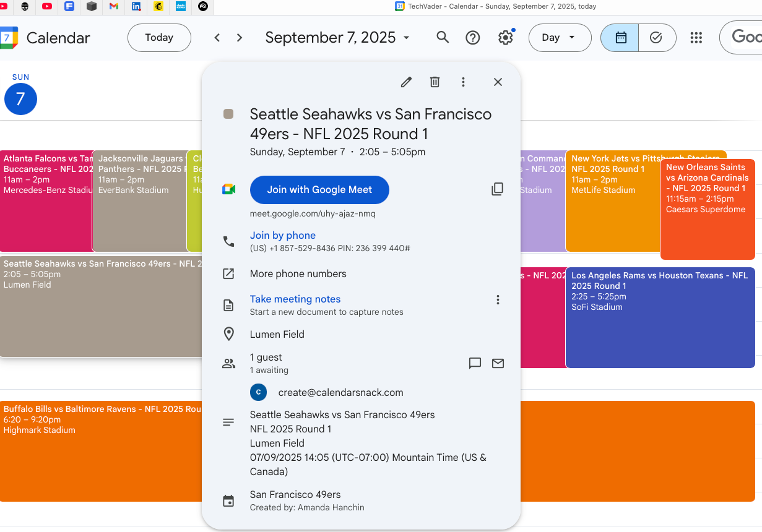The image size is (762, 532).
Task: Open New Orleans Saints vs Arizona Cardinals event
Action: coord(708,209)
